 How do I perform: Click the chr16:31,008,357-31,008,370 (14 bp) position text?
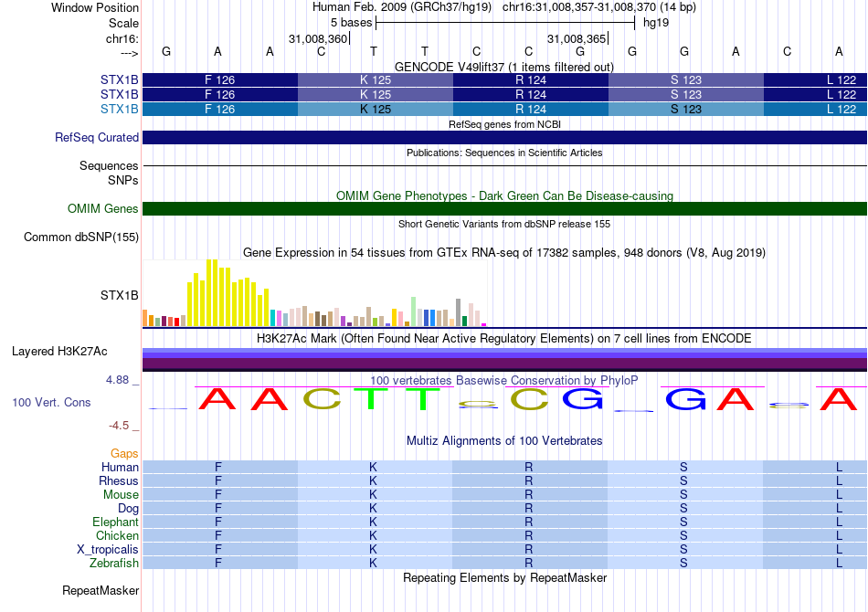click(x=599, y=7)
